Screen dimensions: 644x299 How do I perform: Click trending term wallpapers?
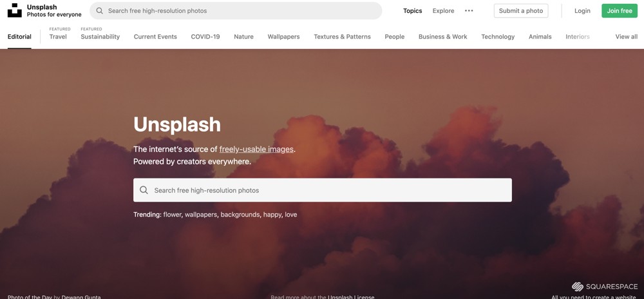[200, 215]
